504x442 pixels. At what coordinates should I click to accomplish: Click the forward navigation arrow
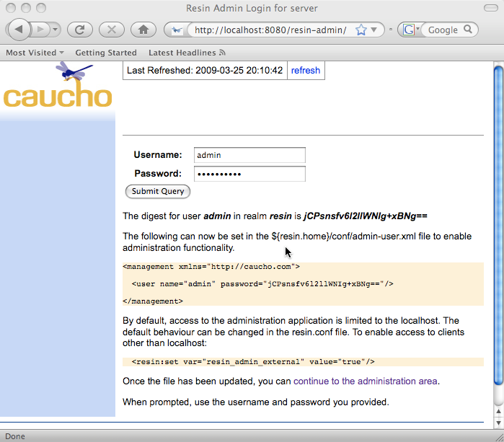point(41,30)
